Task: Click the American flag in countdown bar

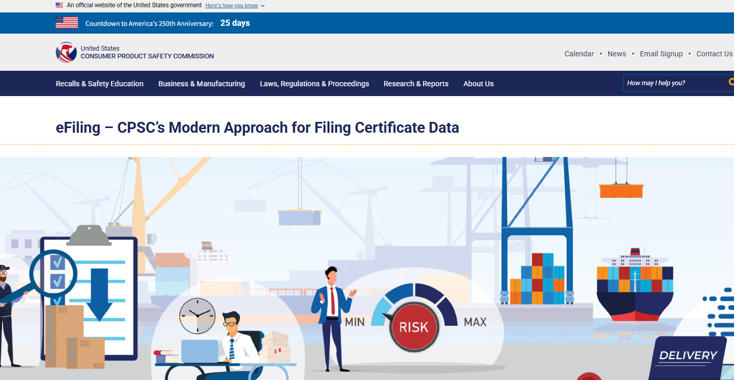Action: pos(67,22)
